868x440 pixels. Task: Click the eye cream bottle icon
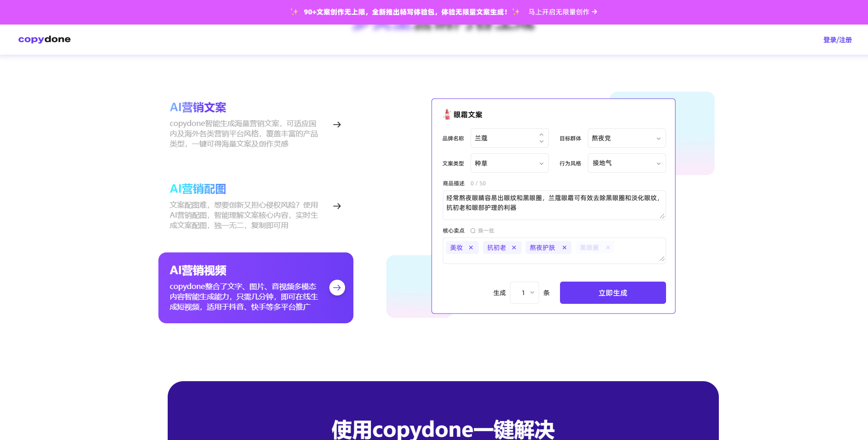[447, 114]
